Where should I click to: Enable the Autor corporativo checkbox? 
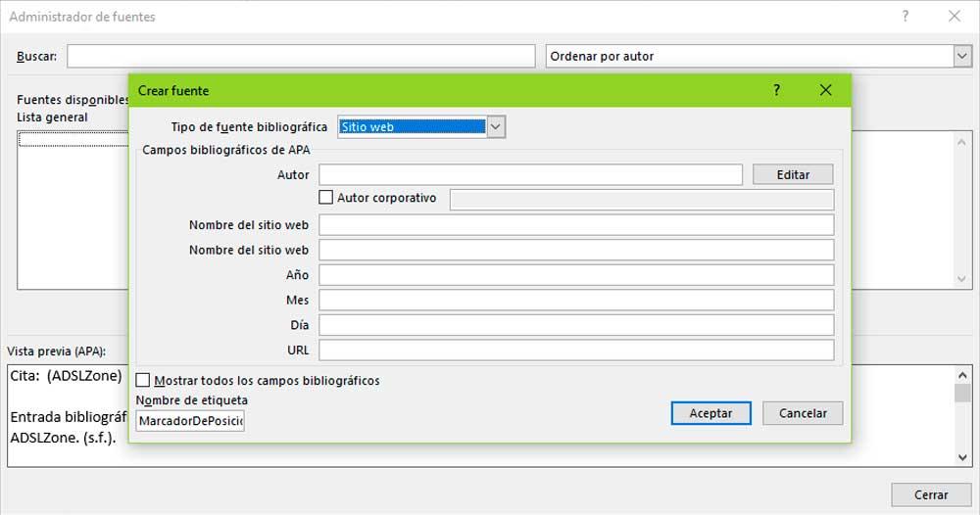coord(326,198)
